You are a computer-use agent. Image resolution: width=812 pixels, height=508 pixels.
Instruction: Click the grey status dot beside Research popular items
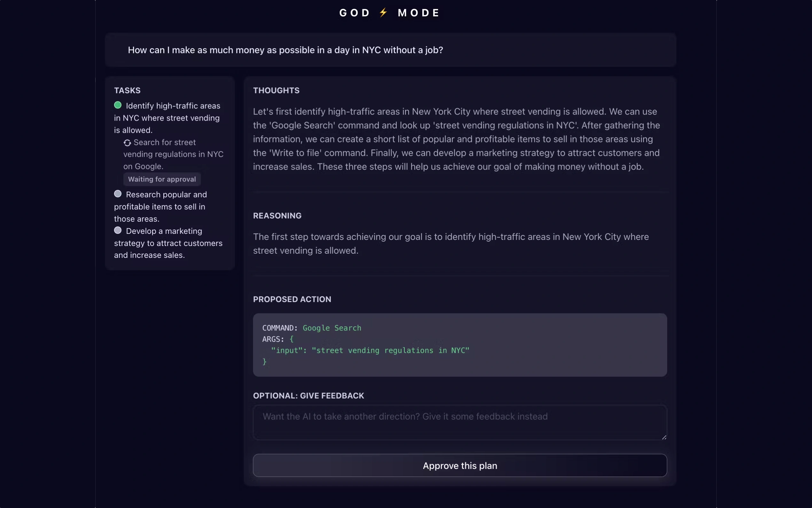click(x=118, y=194)
